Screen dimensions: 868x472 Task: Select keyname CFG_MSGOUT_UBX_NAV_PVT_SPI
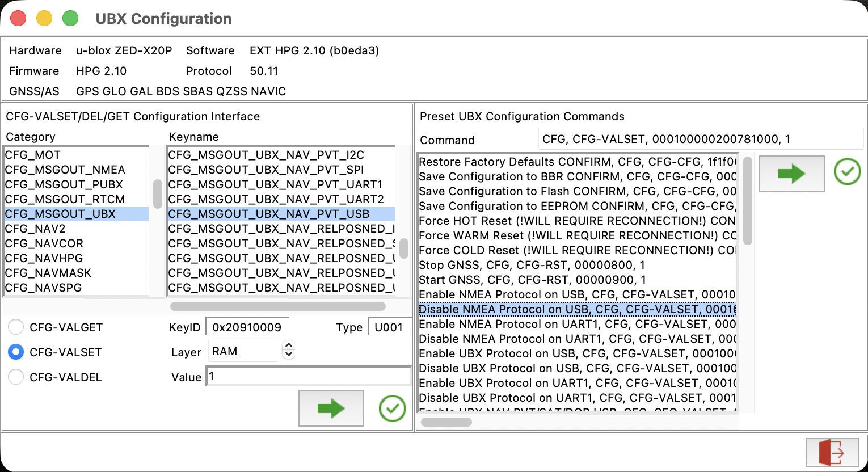point(281,170)
